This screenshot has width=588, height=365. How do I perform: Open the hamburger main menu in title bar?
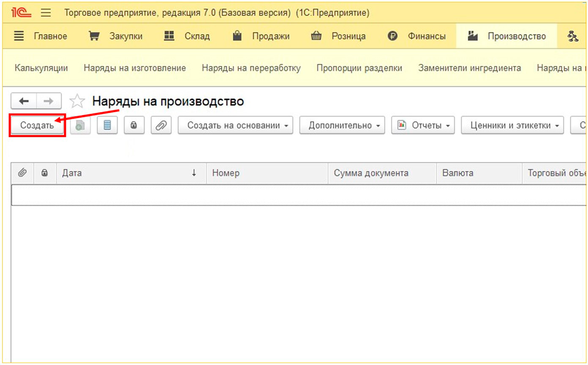tap(46, 13)
